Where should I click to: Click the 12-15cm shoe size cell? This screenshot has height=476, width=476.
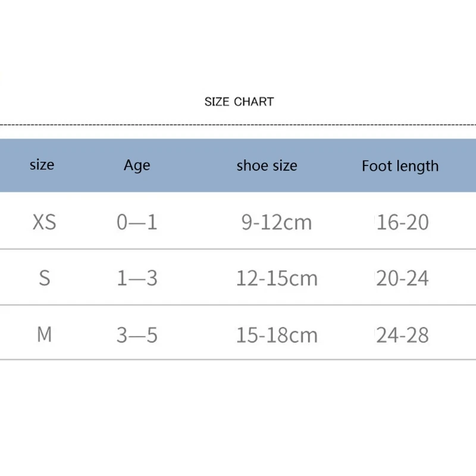pyautogui.click(x=277, y=278)
